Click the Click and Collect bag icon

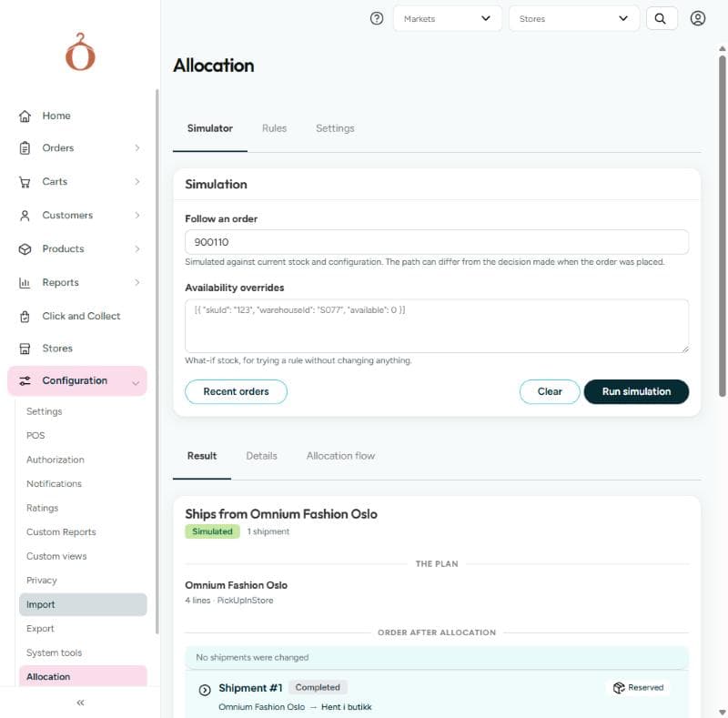point(25,317)
